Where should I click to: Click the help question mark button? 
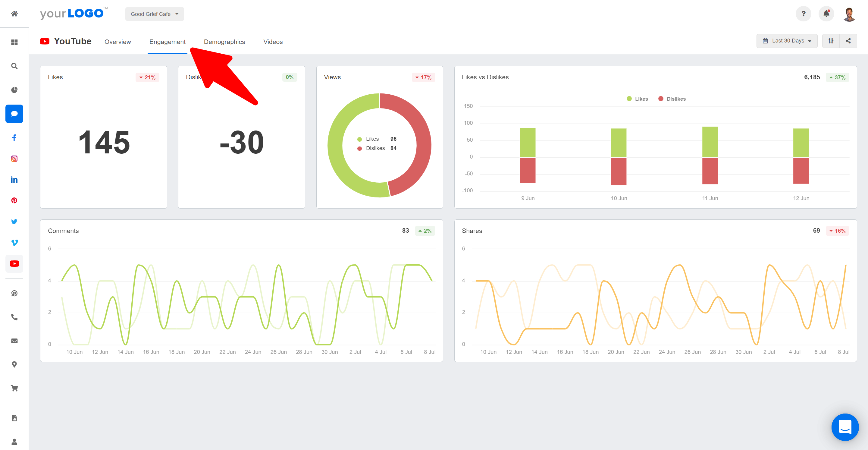803,14
